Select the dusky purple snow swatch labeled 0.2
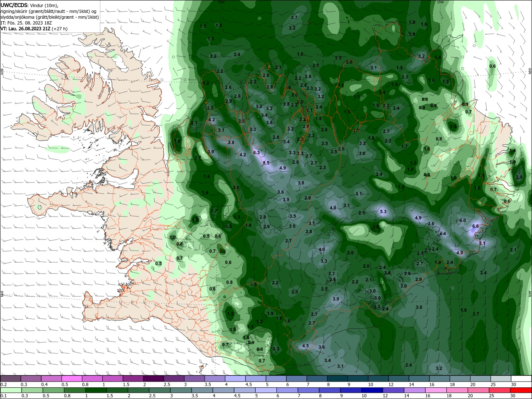 (x=10, y=379)
